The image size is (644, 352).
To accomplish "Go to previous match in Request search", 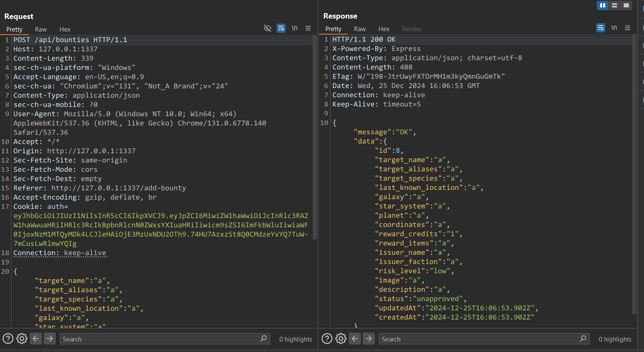I will point(36,339).
